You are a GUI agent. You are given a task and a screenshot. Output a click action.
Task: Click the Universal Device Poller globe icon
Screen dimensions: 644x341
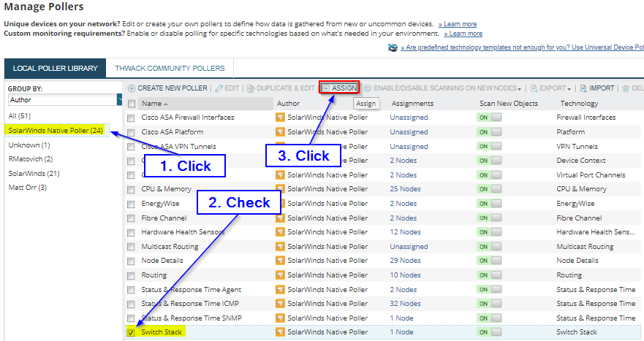[x=393, y=47]
